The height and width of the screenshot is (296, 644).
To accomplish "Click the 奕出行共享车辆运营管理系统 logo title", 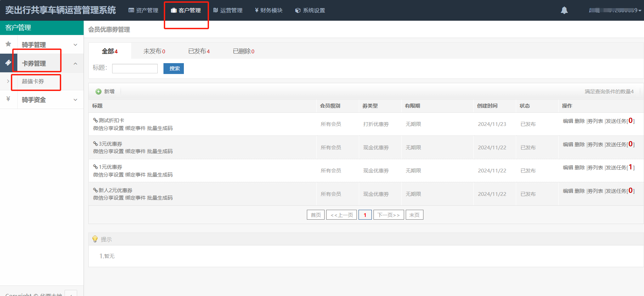I will 60,10.
